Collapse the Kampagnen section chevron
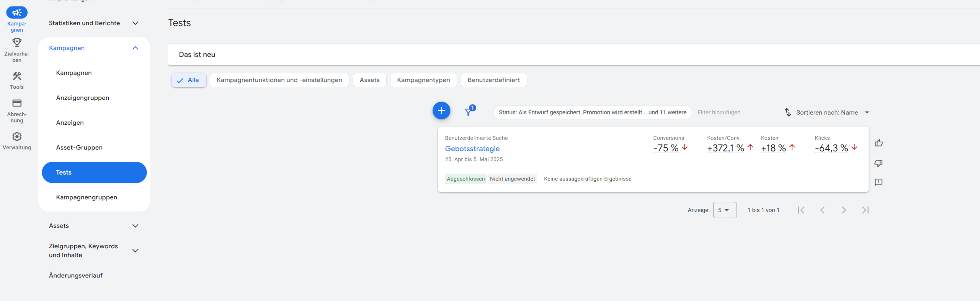 (135, 48)
